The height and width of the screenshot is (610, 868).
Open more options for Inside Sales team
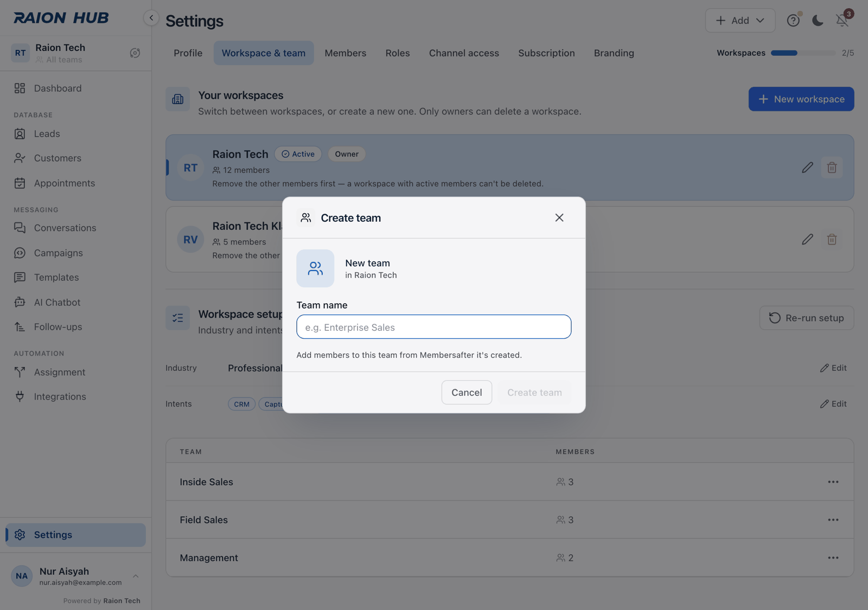833,482
